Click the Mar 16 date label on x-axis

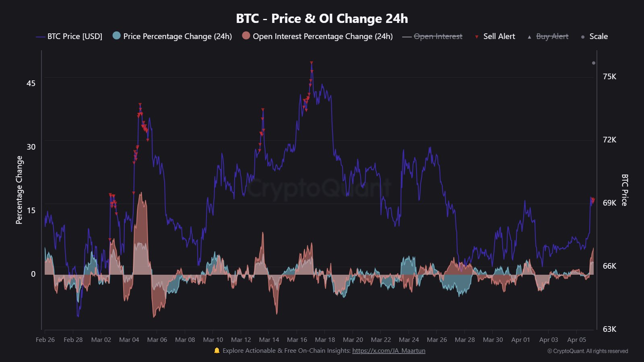tap(297, 339)
